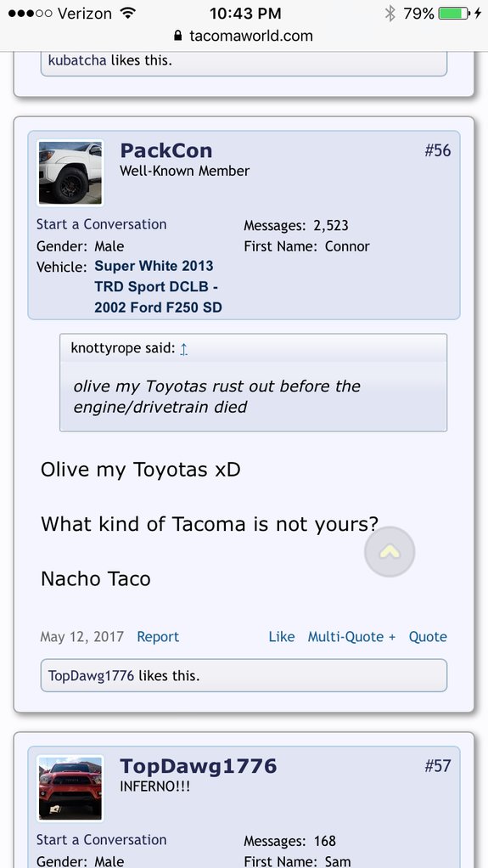Like PackCon's post #56
Image resolution: width=488 pixels, height=868 pixels.
tap(282, 637)
